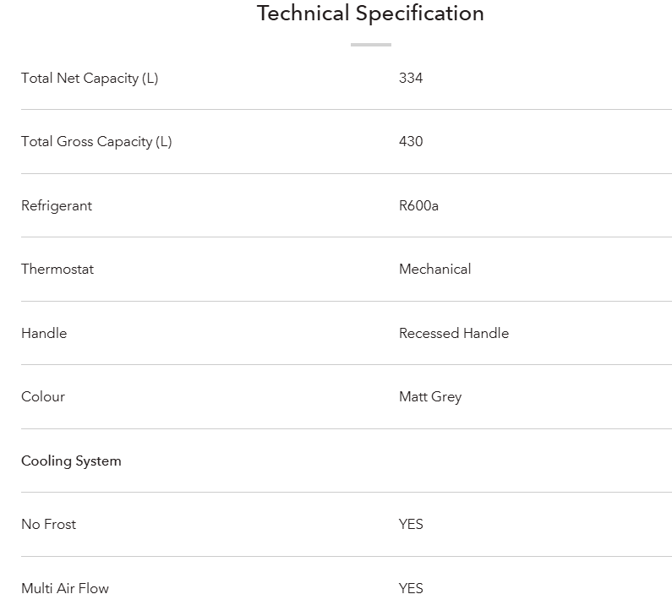This screenshot has width=672, height=616.
Task: Click the 334 net capacity value
Action: (411, 79)
